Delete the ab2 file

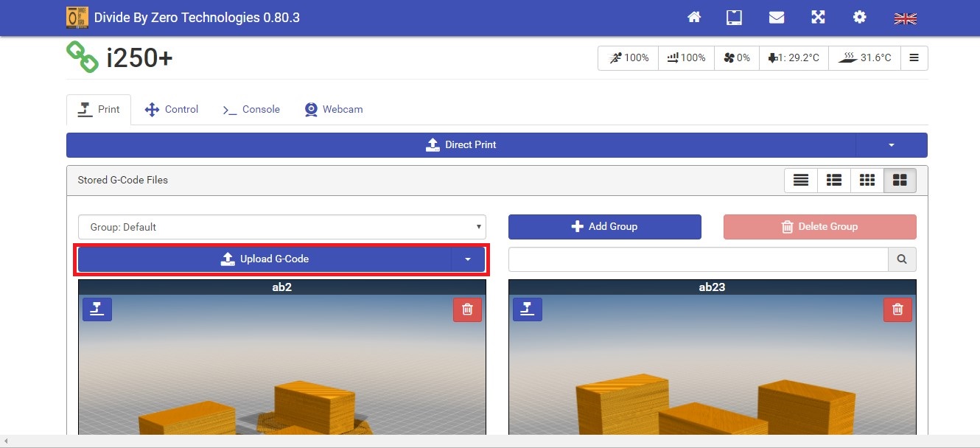click(467, 309)
